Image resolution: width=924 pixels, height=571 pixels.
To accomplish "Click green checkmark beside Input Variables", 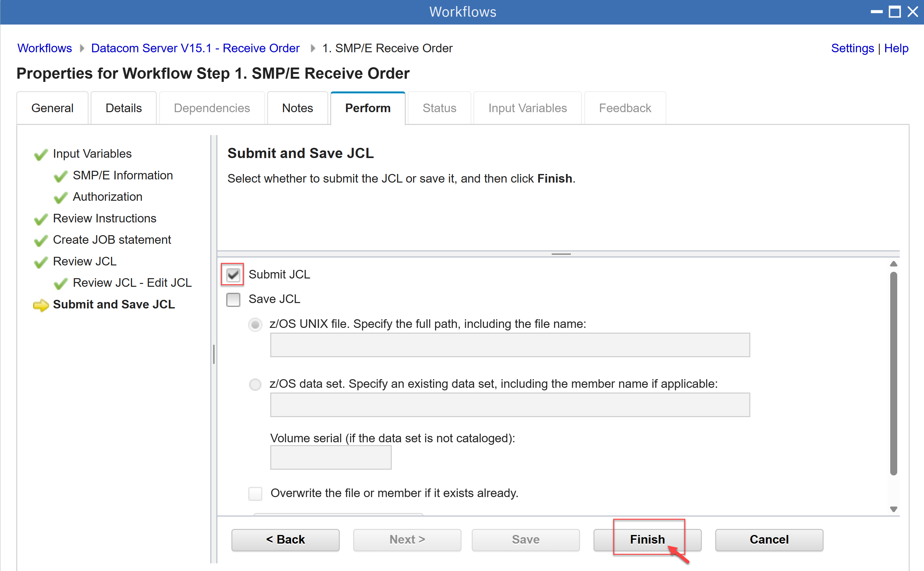I will pos(40,155).
